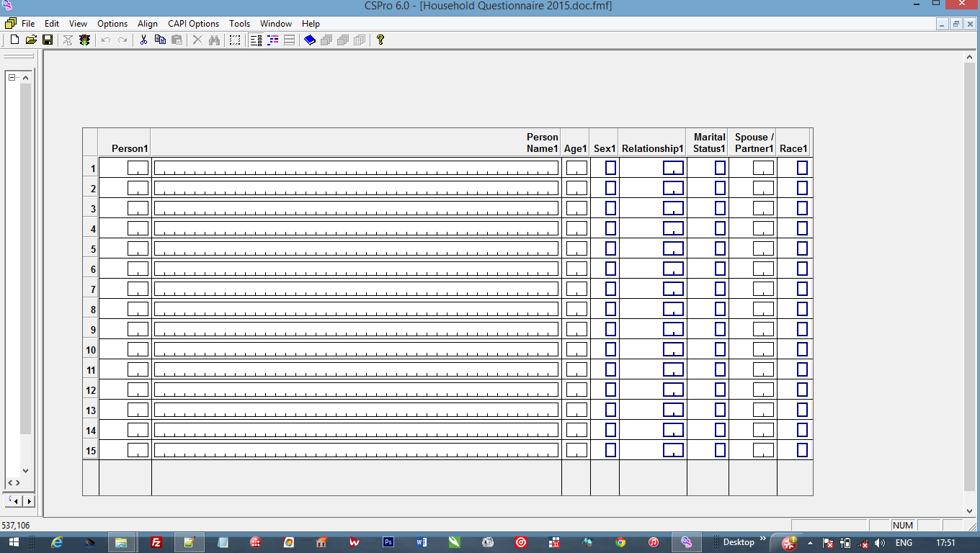Screen dimensions: 980x553
Task: Click the Age1 column header
Action: [576, 143]
